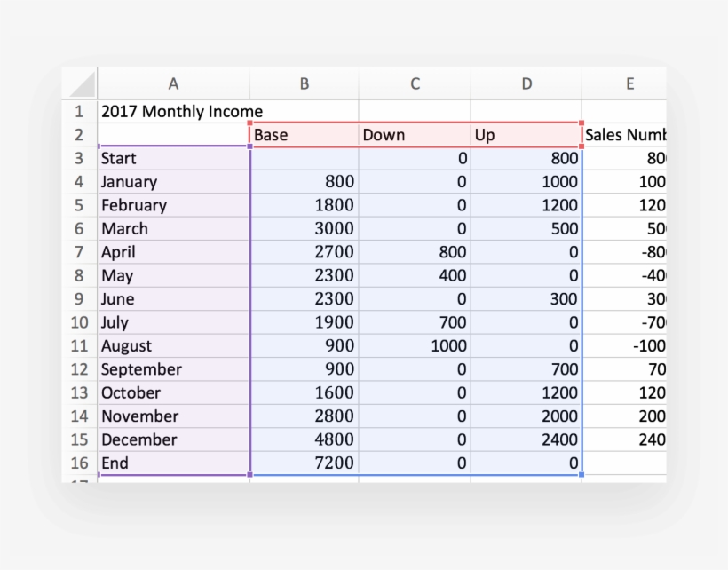Select the 'November' label cell
Image resolution: width=728 pixels, height=570 pixels.
point(174,416)
